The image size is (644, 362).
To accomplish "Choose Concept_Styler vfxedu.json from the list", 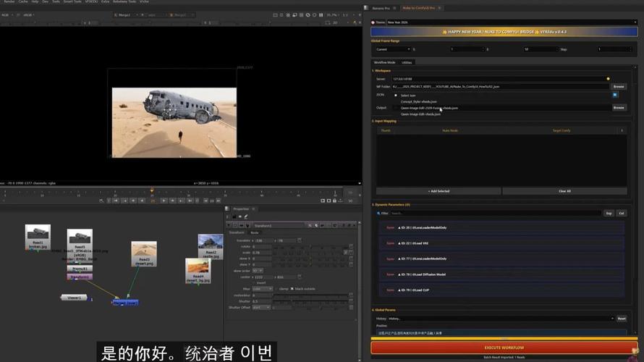I will [418, 101].
